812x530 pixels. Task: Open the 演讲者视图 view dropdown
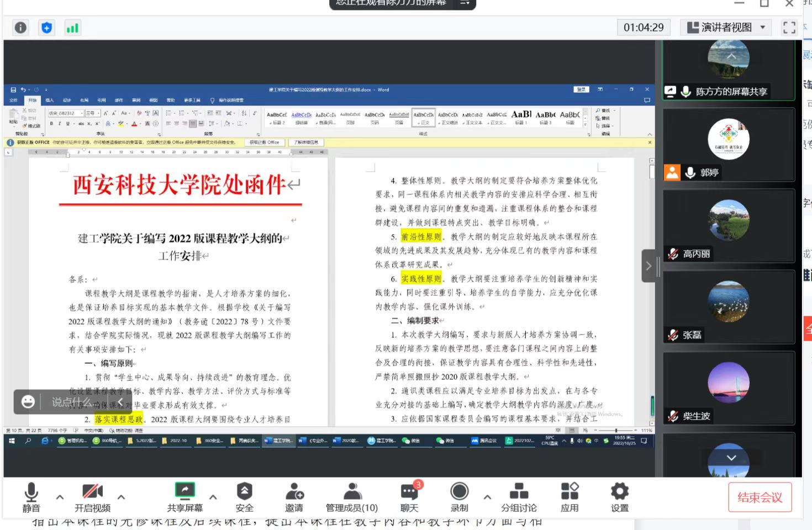point(726,28)
